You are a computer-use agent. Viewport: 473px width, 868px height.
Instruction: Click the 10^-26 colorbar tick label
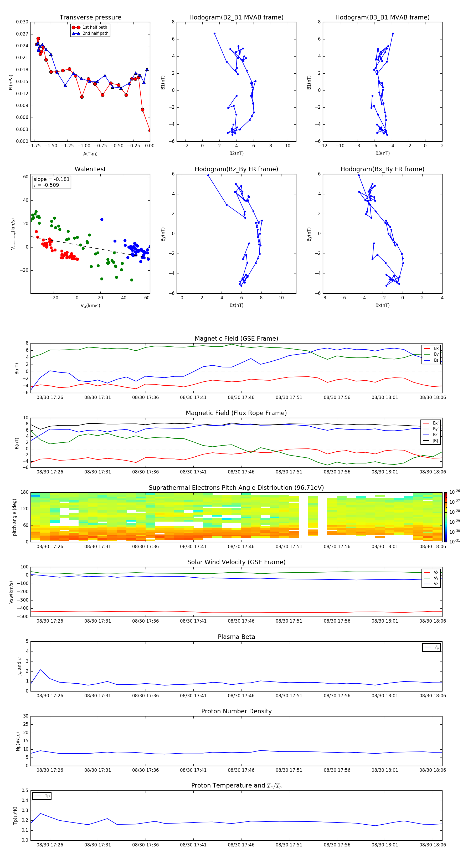455,492
